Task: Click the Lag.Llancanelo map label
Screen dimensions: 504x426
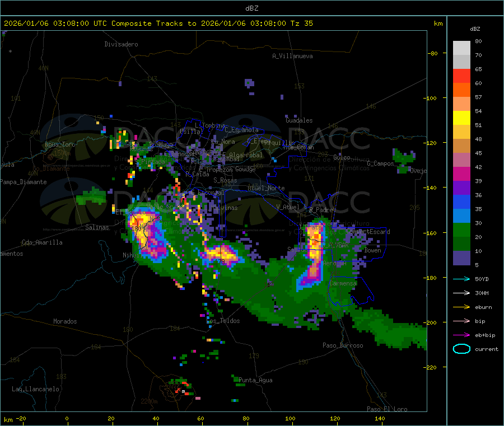Action: pos(36,389)
